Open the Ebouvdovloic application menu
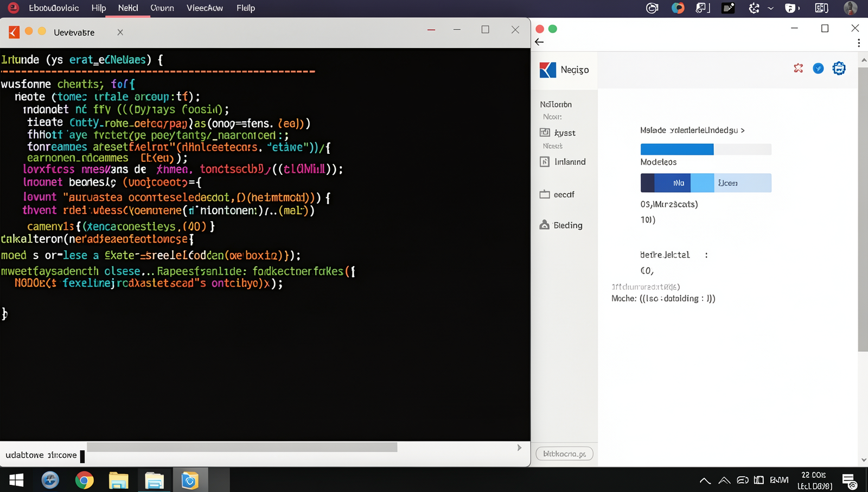This screenshot has width=868, height=492. click(x=54, y=8)
